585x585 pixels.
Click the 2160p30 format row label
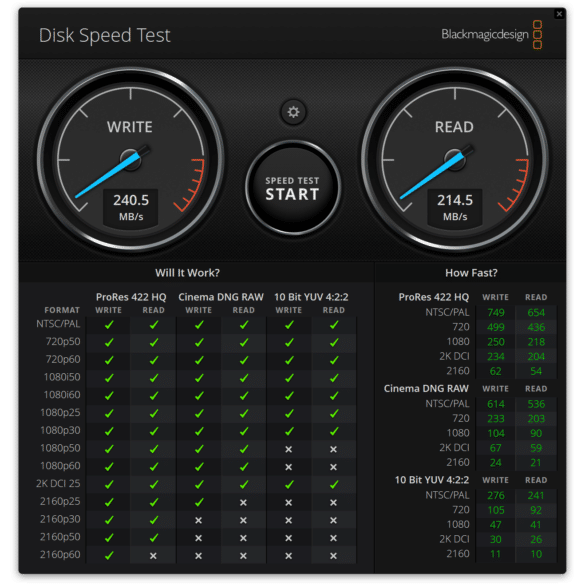60,519
